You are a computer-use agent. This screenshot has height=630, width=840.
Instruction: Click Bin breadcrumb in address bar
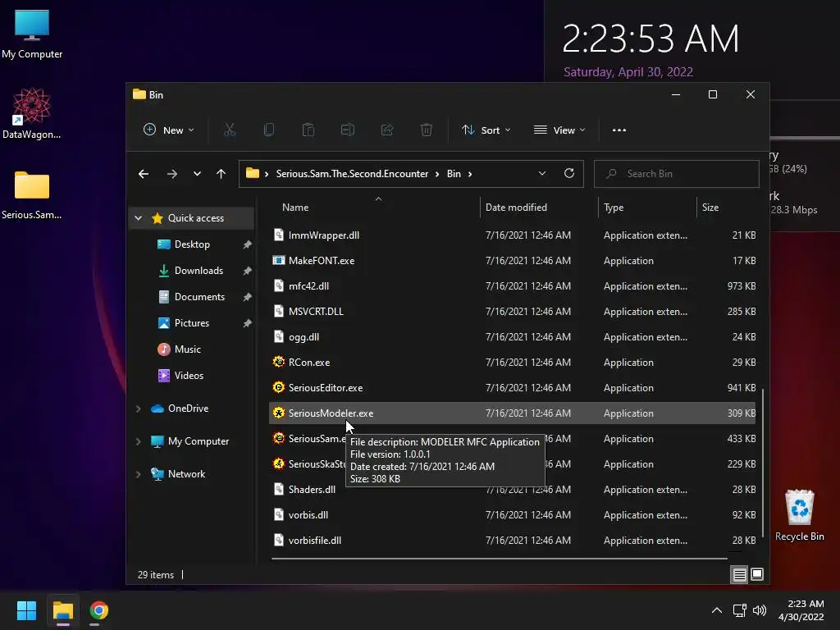click(x=454, y=174)
